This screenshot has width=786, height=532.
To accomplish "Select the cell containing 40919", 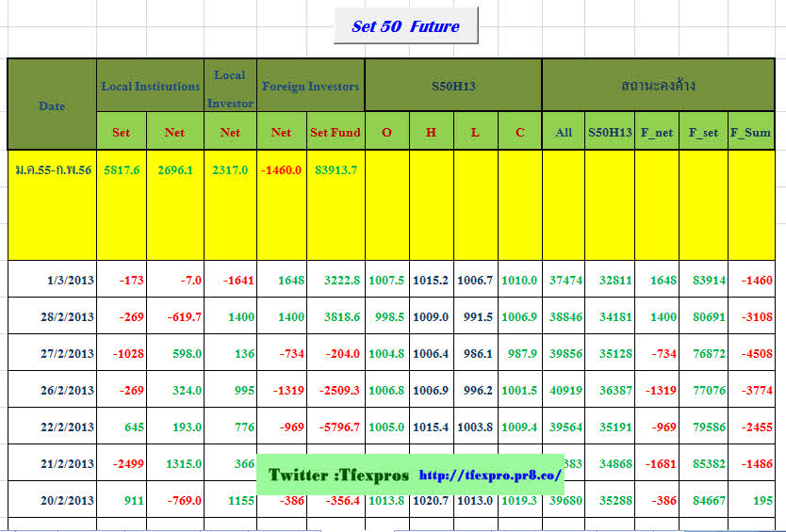I will coord(564,391).
